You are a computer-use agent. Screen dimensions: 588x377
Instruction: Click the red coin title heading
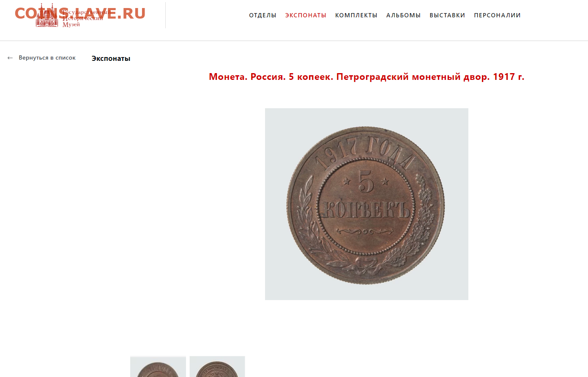(366, 77)
